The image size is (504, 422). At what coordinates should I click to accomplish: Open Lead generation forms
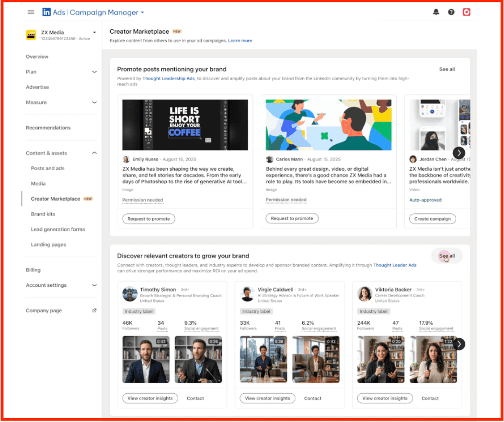click(58, 229)
